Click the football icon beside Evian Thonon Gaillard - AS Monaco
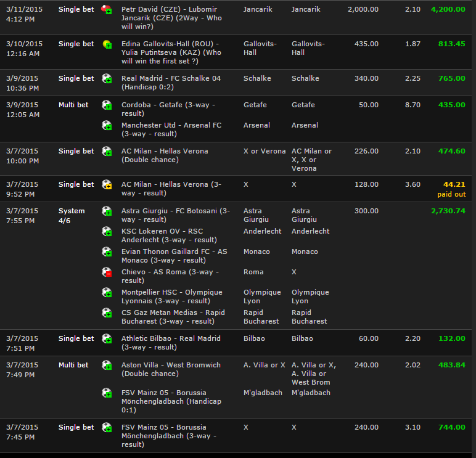This screenshot has width=476, height=458. pos(107,252)
